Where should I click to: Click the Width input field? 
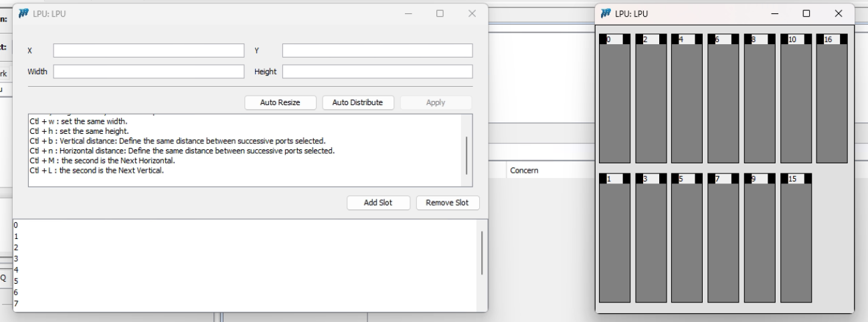tap(149, 72)
